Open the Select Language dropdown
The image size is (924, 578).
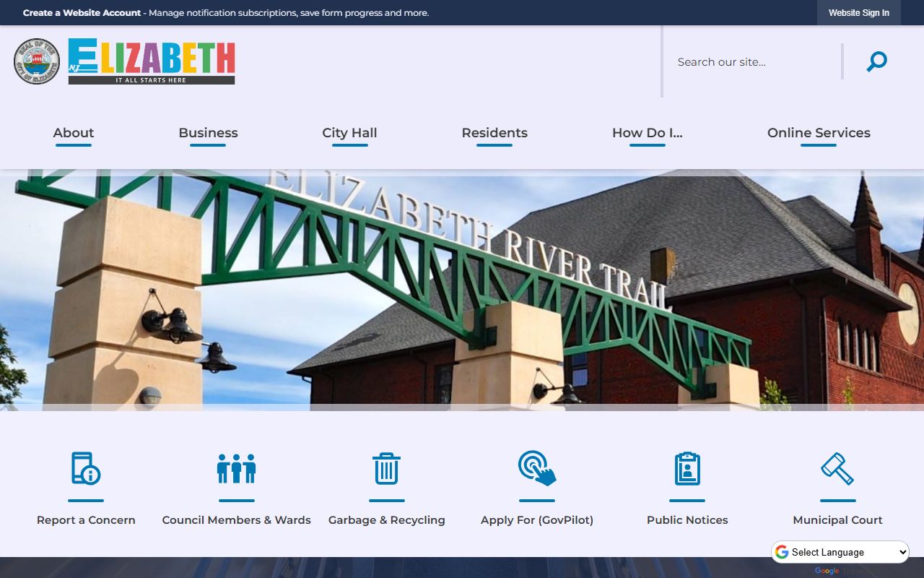(840, 552)
